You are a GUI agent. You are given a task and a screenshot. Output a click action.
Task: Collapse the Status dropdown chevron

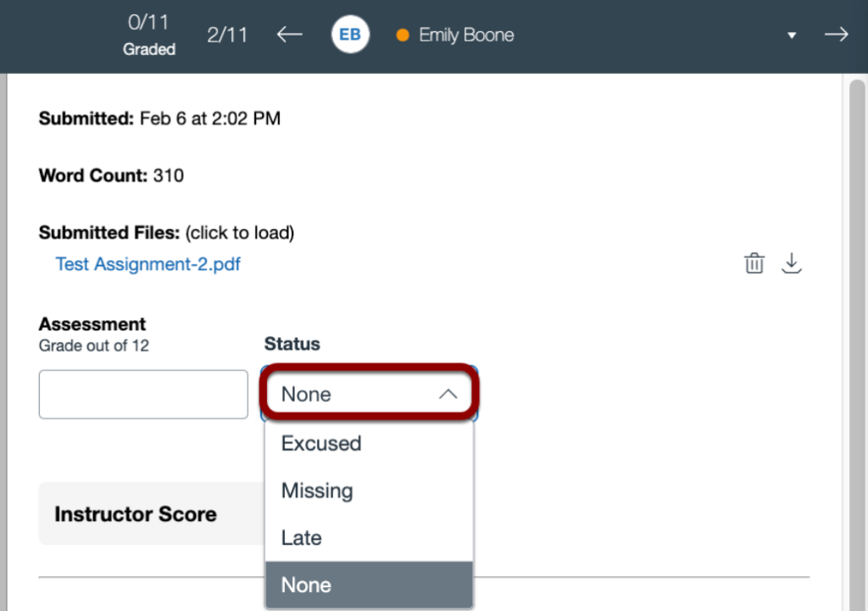click(449, 393)
